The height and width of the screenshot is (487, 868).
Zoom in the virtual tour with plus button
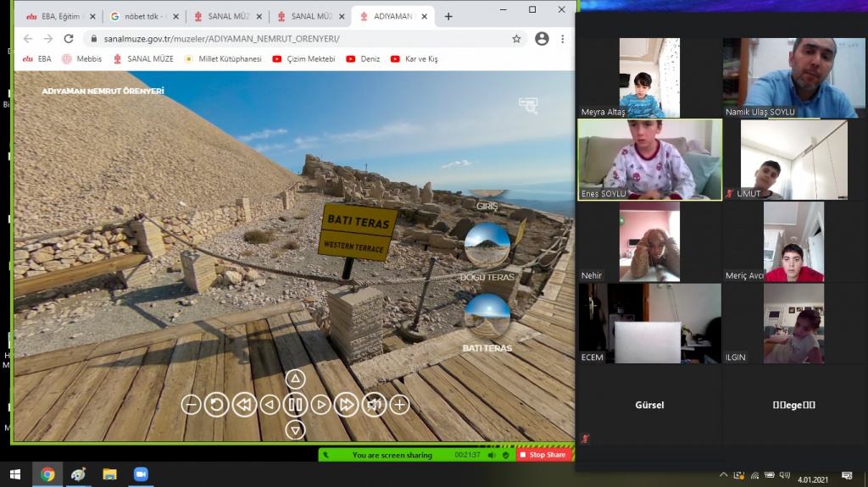tap(399, 405)
